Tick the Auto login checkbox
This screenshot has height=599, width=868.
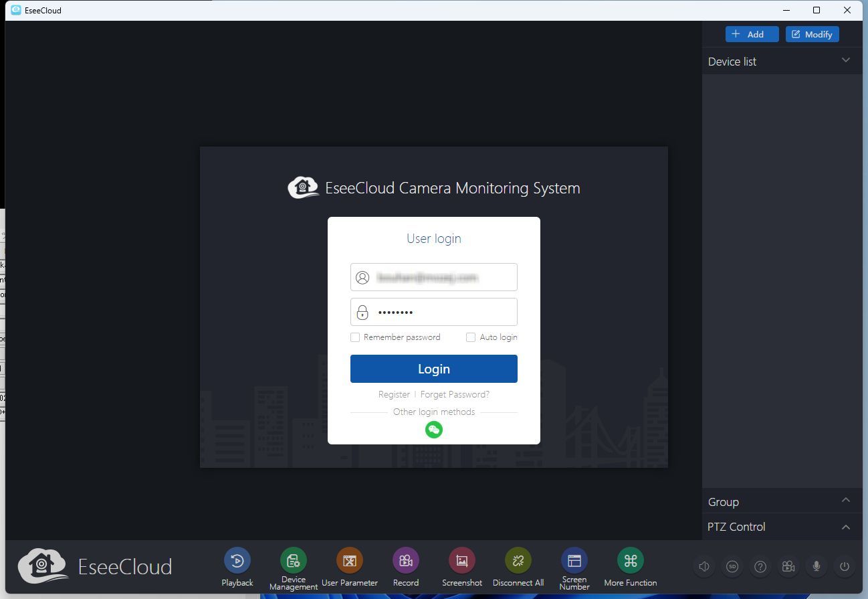[x=471, y=337]
